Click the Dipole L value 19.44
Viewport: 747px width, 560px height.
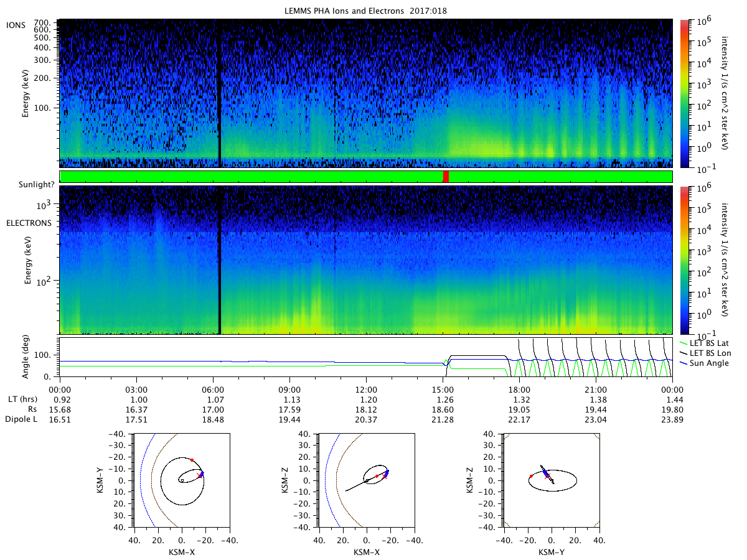point(289,420)
